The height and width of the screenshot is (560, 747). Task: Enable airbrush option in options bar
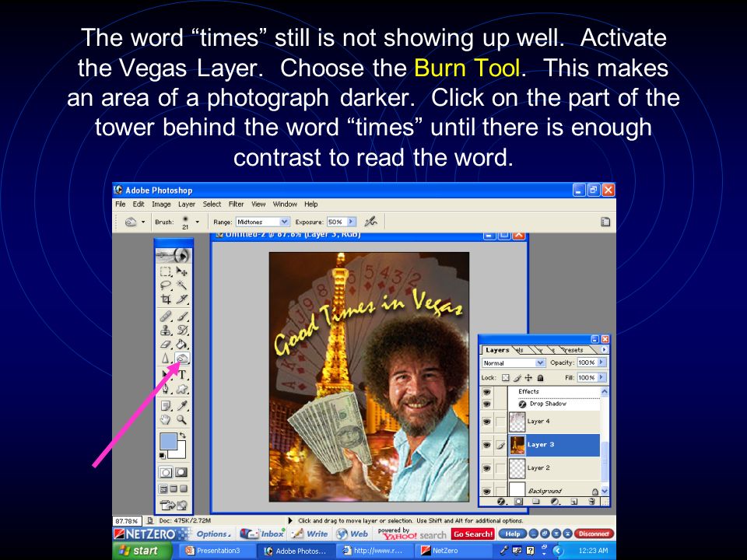point(370,222)
